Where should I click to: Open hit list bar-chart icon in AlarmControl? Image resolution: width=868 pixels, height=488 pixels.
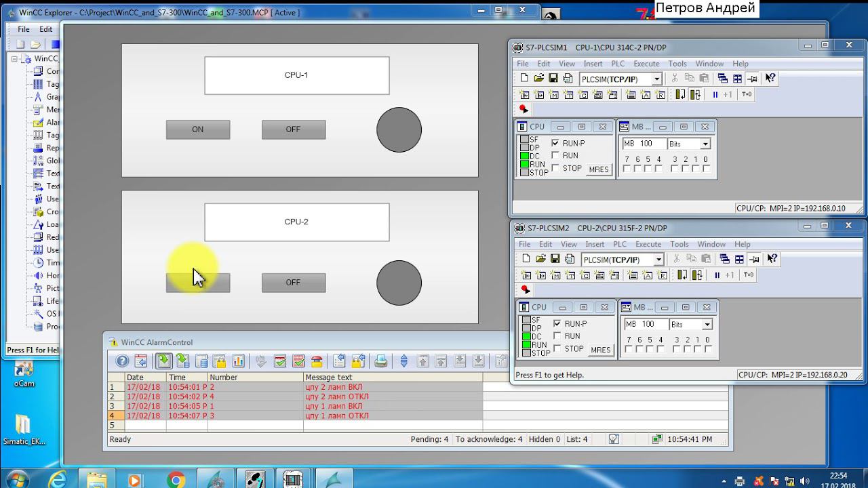(x=238, y=361)
